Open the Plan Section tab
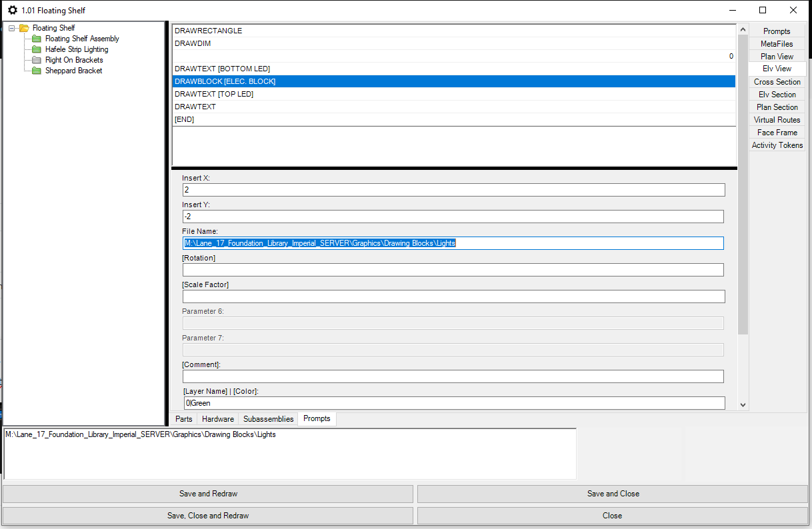 pos(777,107)
